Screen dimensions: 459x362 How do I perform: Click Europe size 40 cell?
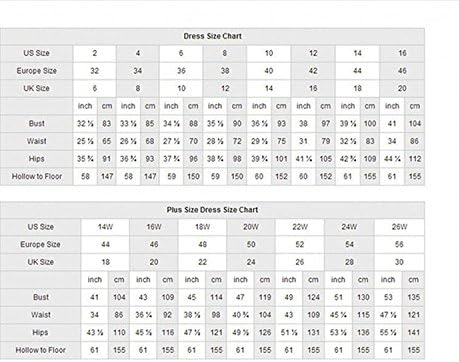pos(269,71)
